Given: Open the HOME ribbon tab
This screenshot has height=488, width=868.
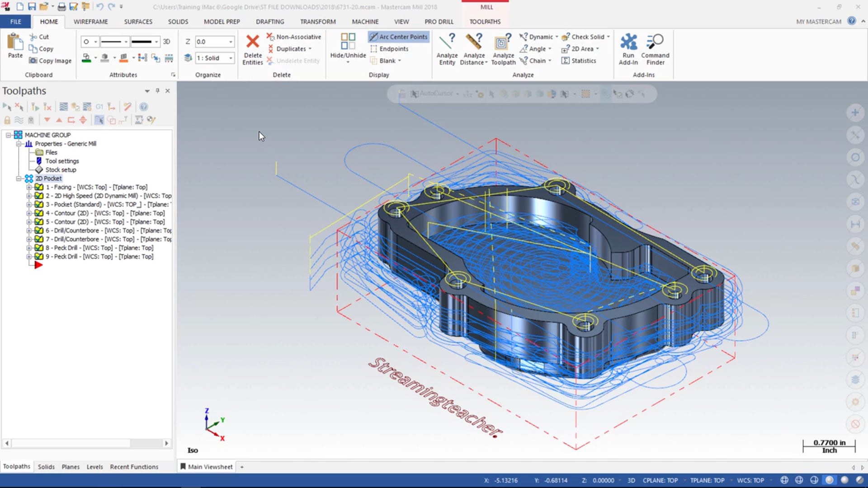Looking at the screenshot, I should click(x=49, y=21).
